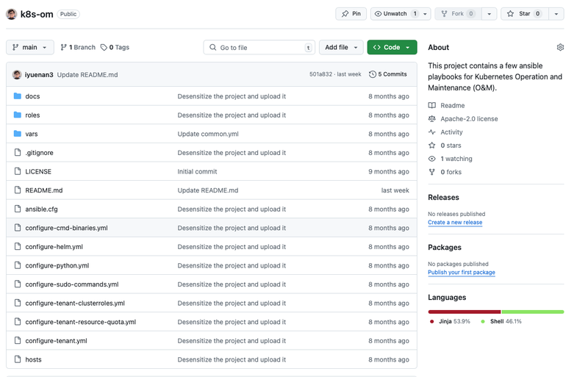
Task: Click the Readme book icon
Action: click(432, 105)
